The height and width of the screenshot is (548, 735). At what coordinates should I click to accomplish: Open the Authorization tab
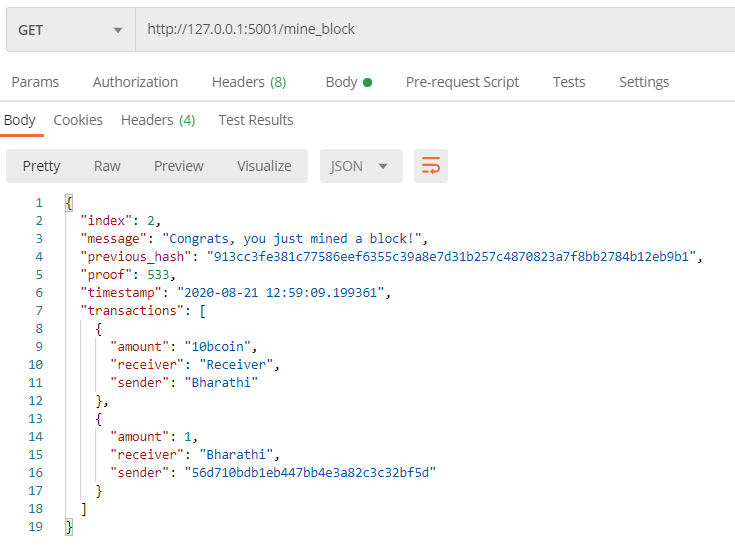point(135,82)
